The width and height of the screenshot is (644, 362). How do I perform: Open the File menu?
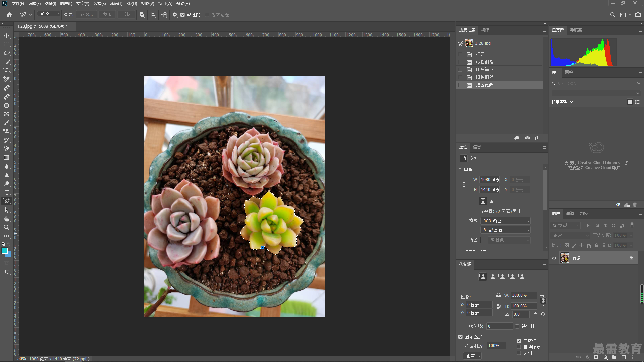[x=17, y=4]
